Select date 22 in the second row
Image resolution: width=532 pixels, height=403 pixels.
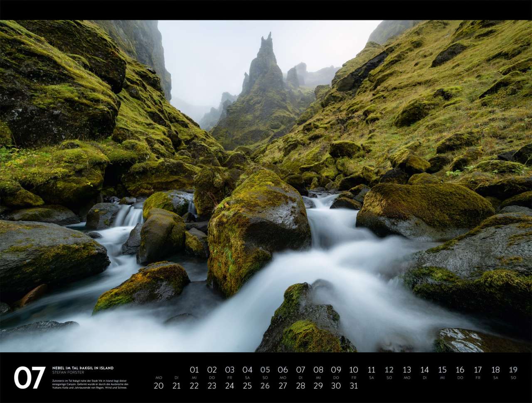[x=194, y=386]
